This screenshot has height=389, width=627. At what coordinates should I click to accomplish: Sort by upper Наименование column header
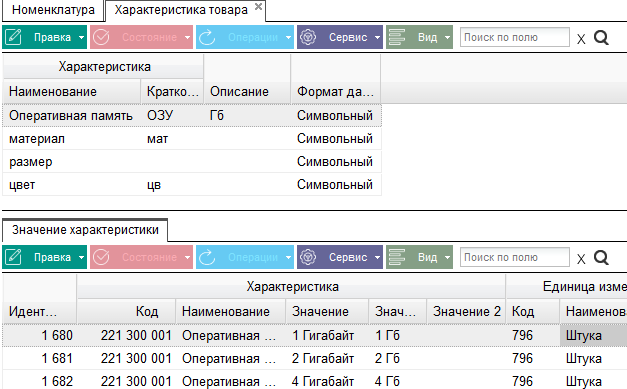[72, 92]
